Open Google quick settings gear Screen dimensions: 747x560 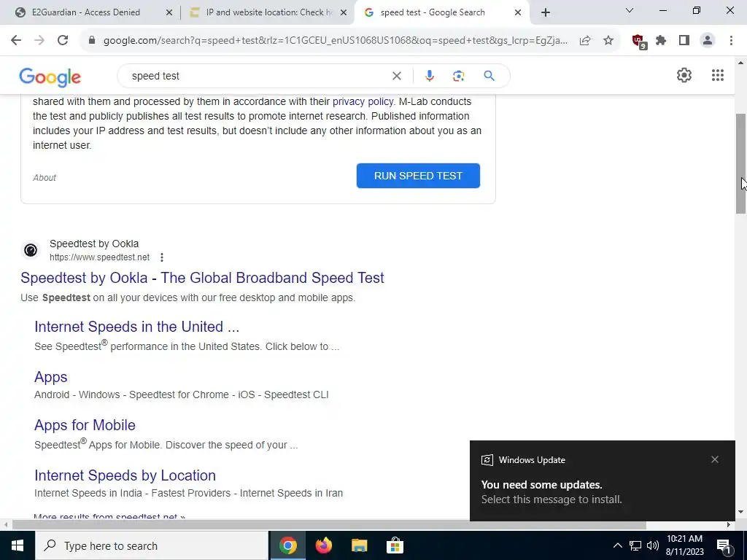684,75
